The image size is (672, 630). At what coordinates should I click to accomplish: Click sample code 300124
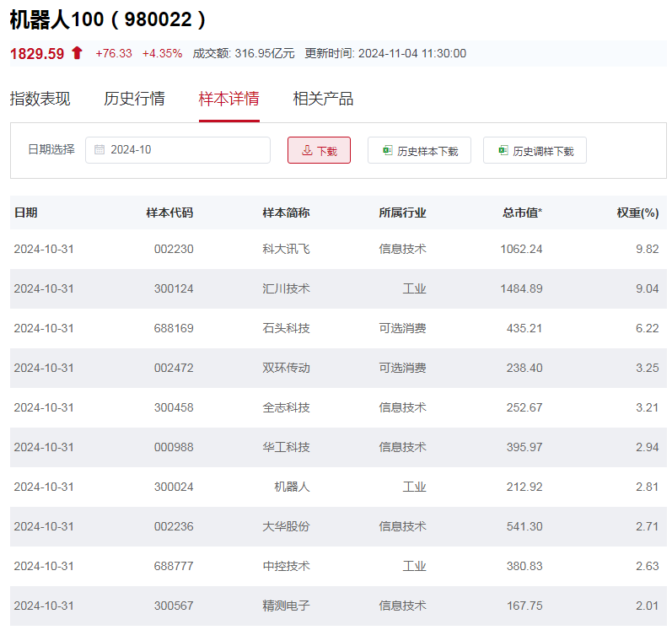(174, 288)
